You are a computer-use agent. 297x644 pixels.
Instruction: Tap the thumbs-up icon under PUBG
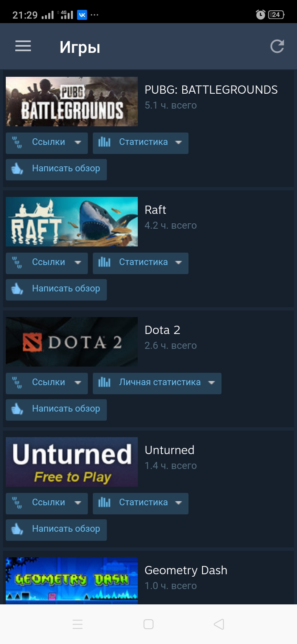17,169
